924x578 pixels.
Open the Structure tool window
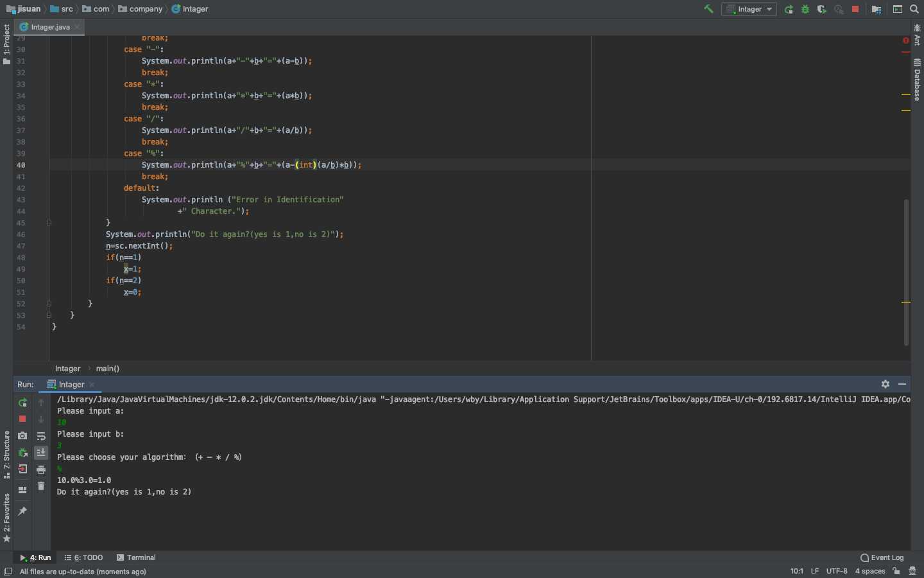pyautogui.click(x=6, y=455)
